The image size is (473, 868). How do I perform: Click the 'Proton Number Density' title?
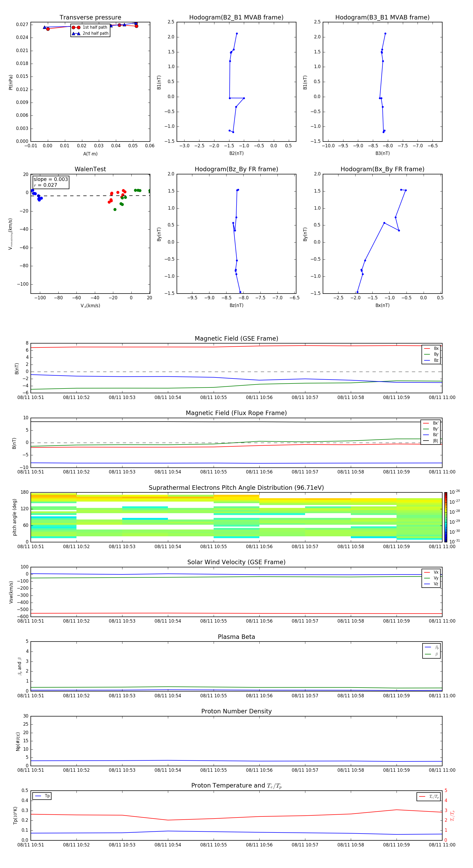(x=236, y=711)
